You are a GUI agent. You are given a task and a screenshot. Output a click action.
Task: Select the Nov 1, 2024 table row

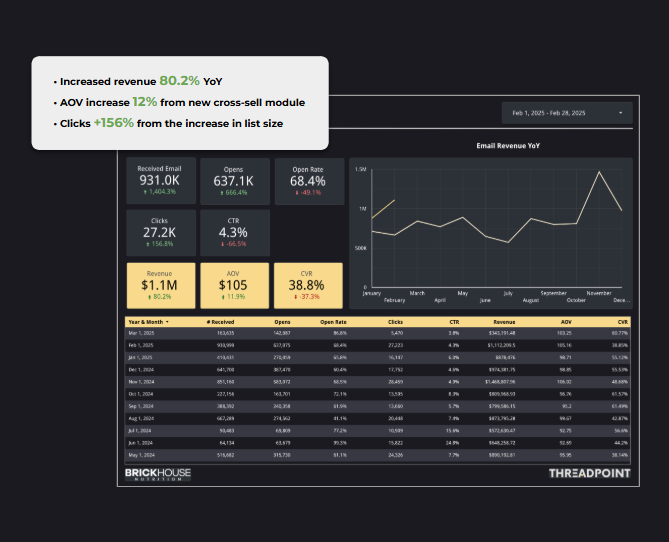click(x=378, y=381)
